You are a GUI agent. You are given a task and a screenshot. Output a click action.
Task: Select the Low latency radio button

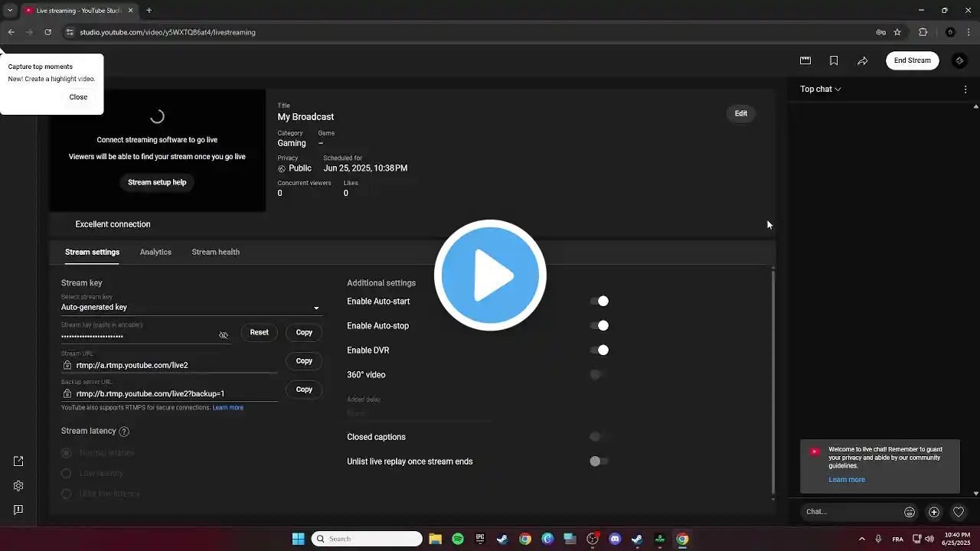(67, 474)
